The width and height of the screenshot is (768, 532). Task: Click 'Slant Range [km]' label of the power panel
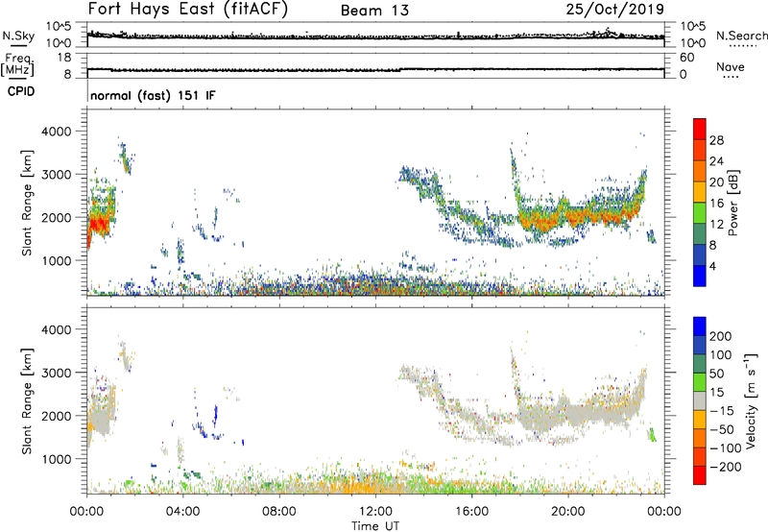point(27,203)
